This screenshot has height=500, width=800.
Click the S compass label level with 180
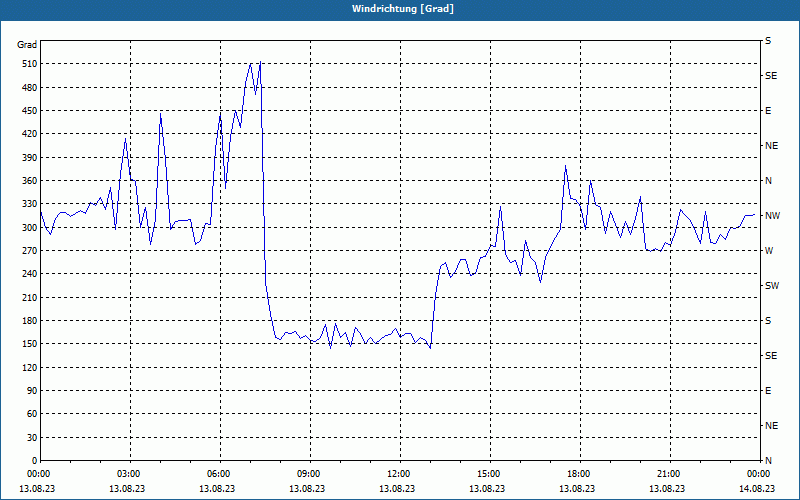(x=768, y=321)
